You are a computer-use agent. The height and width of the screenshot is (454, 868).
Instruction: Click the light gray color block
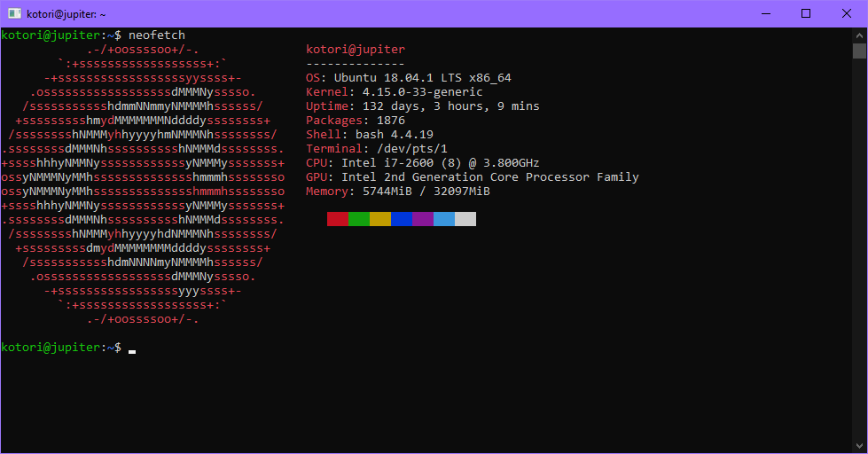(465, 219)
